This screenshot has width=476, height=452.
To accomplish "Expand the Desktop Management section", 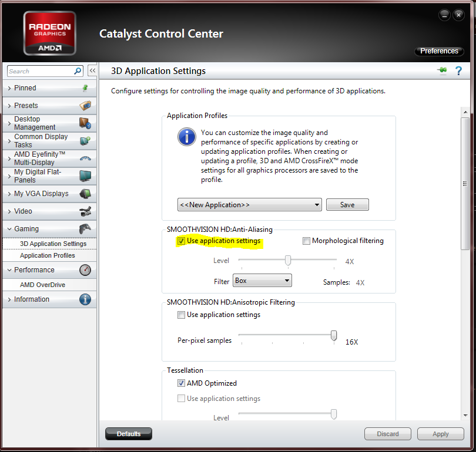I will [x=49, y=123].
